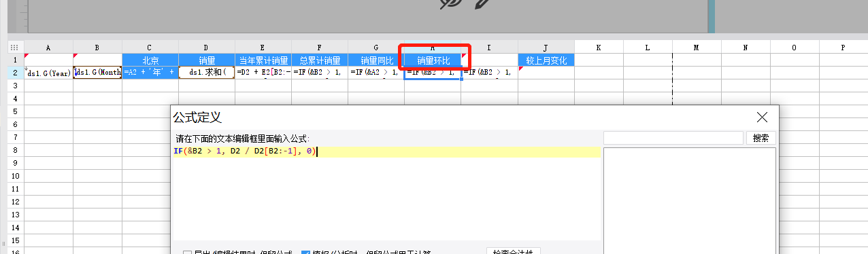
Task: Click the select-all grid corner icon
Action: 14,48
